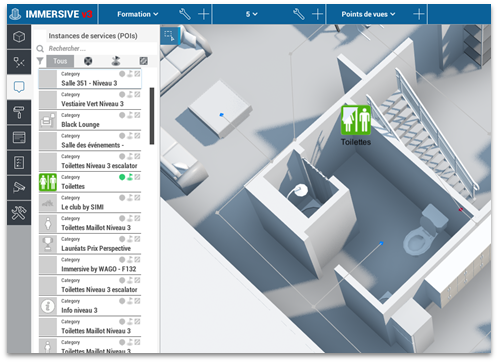
Task: Toggle status circle on Black Lounge item
Action: point(122,115)
